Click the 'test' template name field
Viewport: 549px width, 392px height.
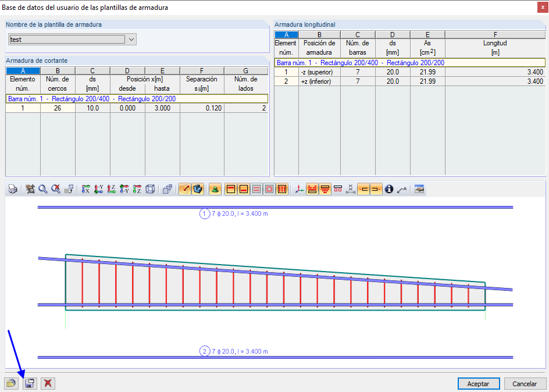67,40
